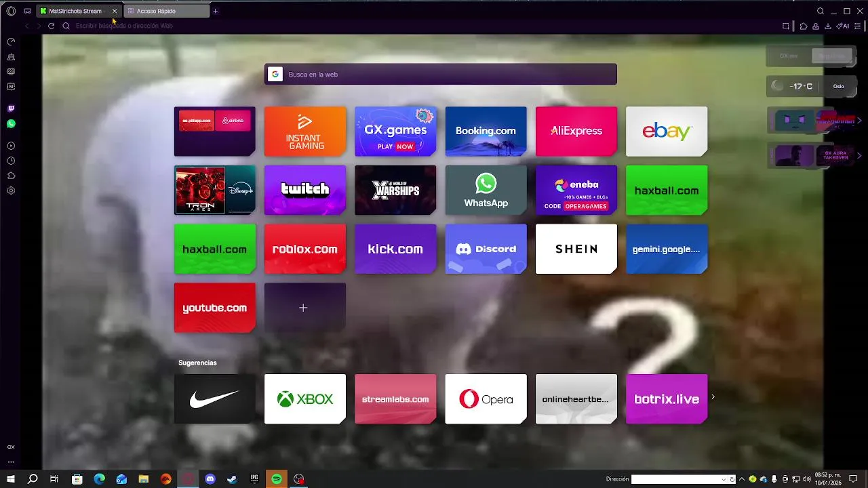Open the roblox.com speed dial
Image resolution: width=868 pixels, height=488 pixels.
click(305, 249)
